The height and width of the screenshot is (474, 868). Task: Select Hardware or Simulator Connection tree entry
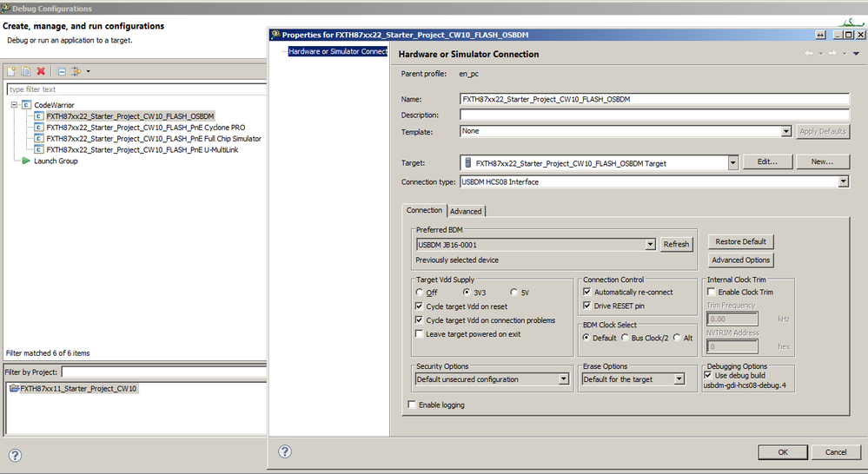click(x=338, y=51)
